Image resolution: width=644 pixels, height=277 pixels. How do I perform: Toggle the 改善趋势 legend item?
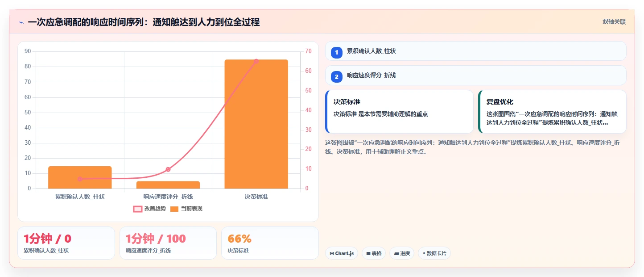click(149, 209)
